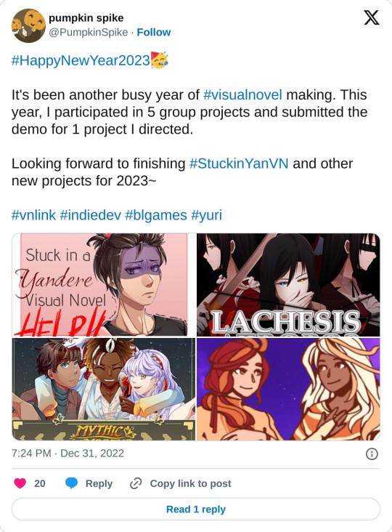The height and width of the screenshot is (532, 392).
Task: View the Stuck in a Yandere image
Action: (104, 285)
